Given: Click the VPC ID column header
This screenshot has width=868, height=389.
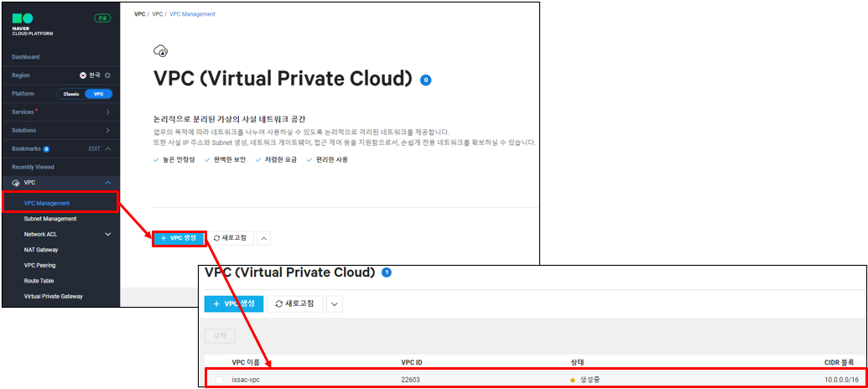Looking at the screenshot, I should point(412,362).
